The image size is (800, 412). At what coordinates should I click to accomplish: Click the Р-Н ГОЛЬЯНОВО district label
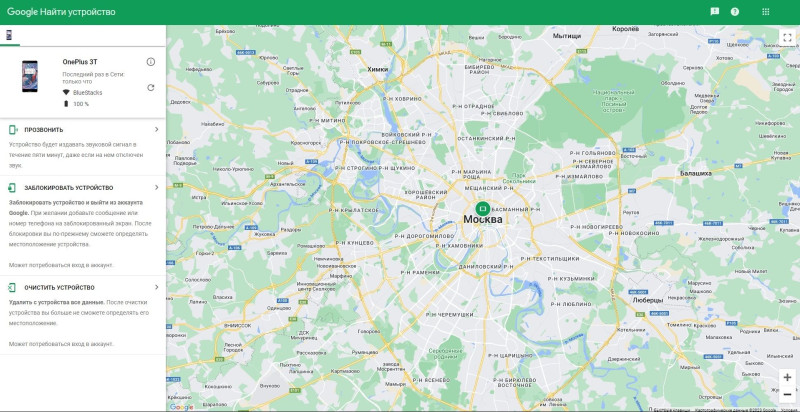[593, 152]
